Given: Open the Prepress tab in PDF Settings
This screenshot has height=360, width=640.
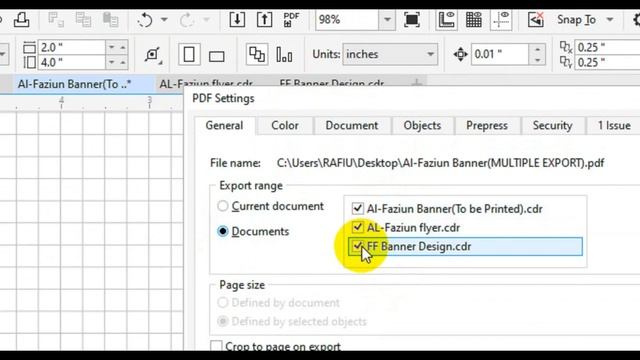Looking at the screenshot, I should pos(487,126).
